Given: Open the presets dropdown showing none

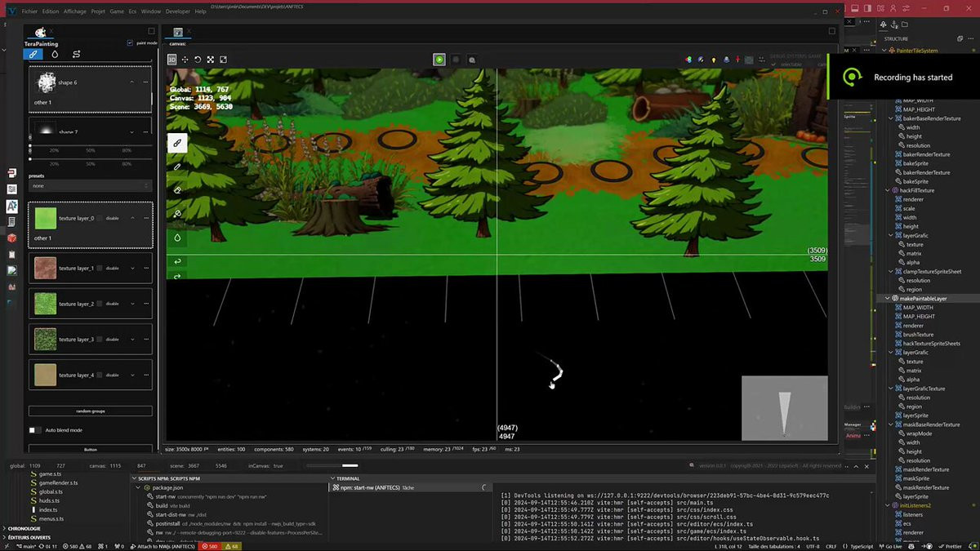Looking at the screenshot, I should pos(91,186).
